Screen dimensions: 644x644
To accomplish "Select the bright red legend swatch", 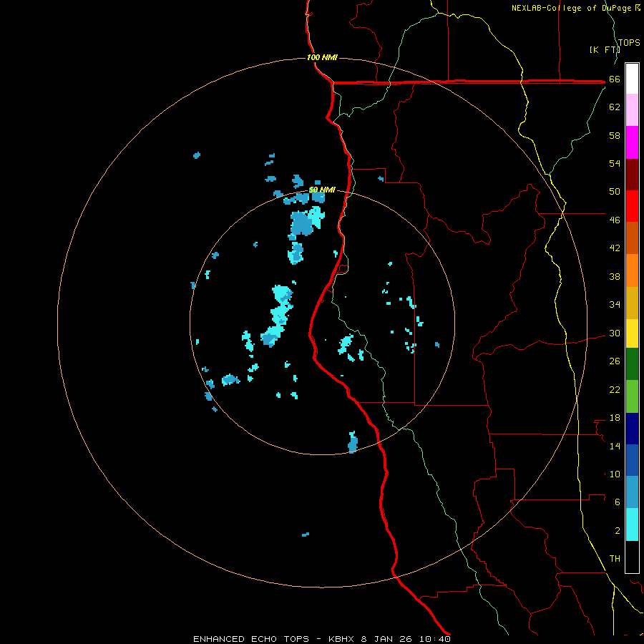I will point(632,206).
